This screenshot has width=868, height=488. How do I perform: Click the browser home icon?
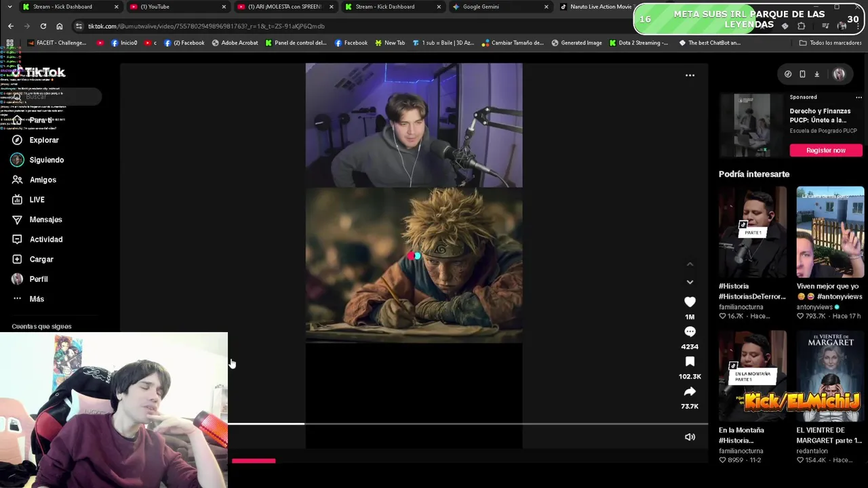point(60,26)
